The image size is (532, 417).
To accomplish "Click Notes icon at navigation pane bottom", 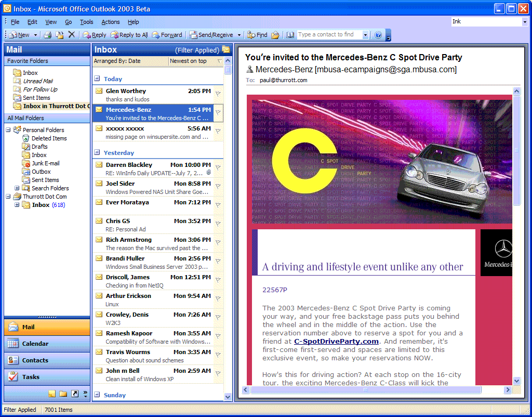I will [52, 394].
